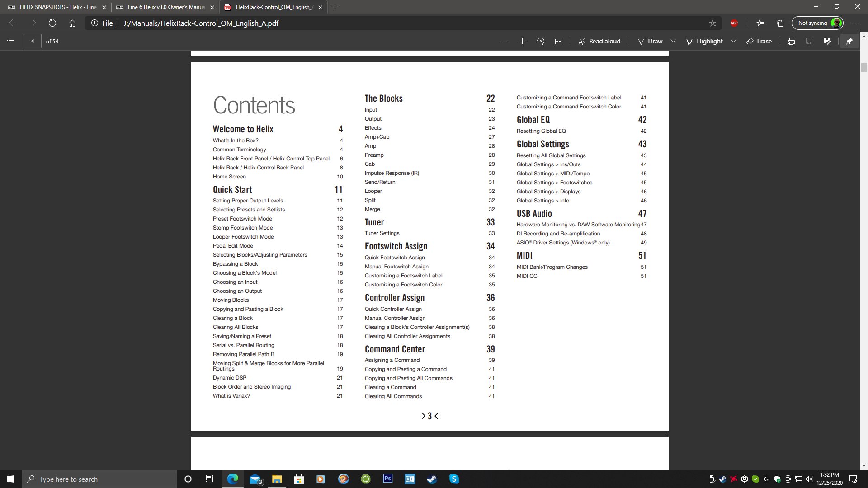Click the page number input field
The image size is (868, 488).
(x=32, y=41)
